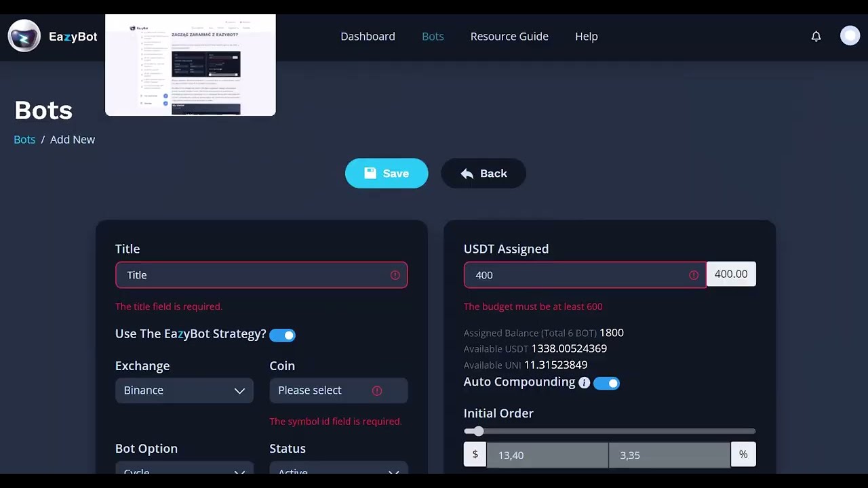
Task: Open the Coin Please select dropdown
Action: [x=338, y=390]
